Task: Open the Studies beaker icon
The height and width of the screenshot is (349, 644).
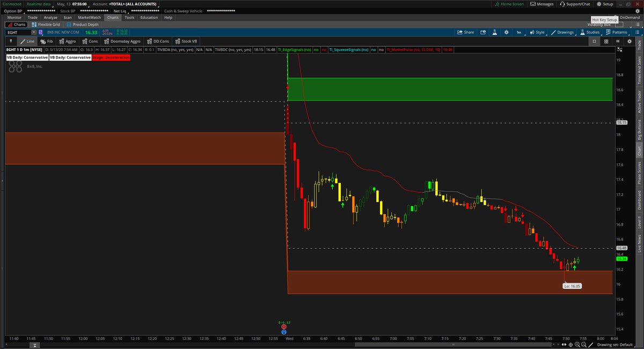Action: tap(582, 32)
